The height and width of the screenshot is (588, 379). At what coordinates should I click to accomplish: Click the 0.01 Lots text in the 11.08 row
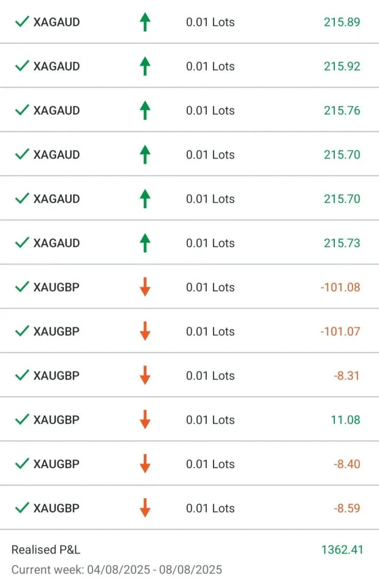point(210,420)
